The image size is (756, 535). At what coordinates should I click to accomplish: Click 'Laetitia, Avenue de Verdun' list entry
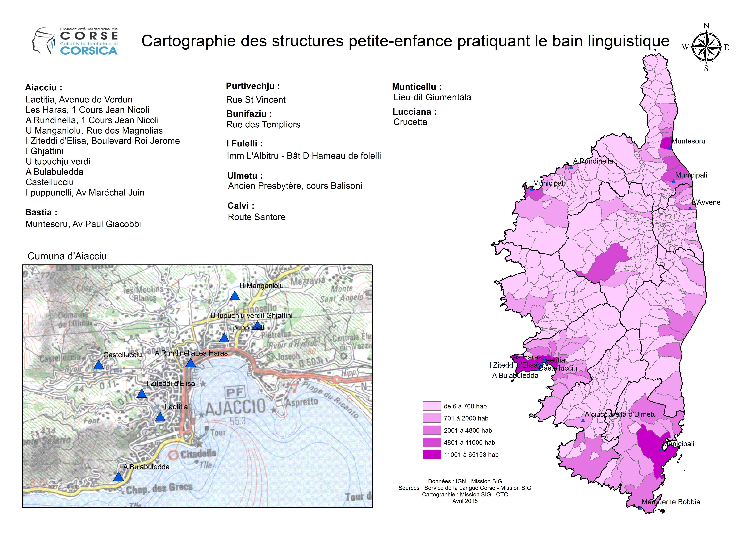pyautogui.click(x=79, y=99)
